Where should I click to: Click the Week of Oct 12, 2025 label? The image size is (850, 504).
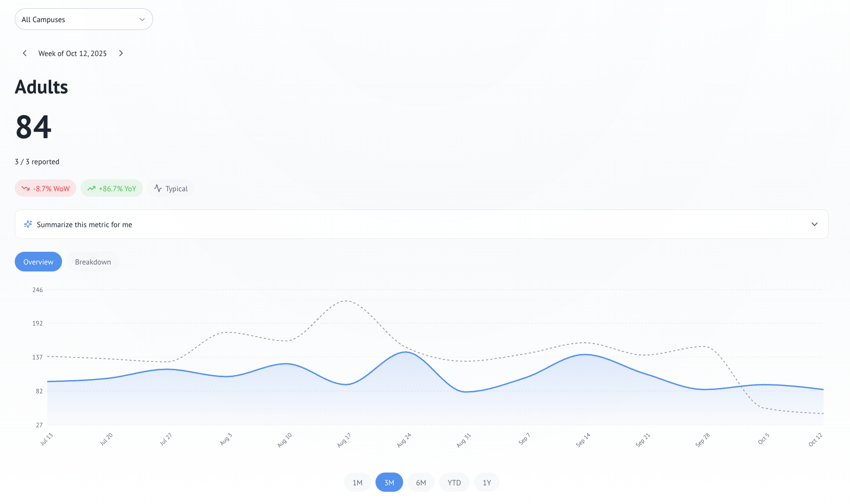(x=72, y=54)
